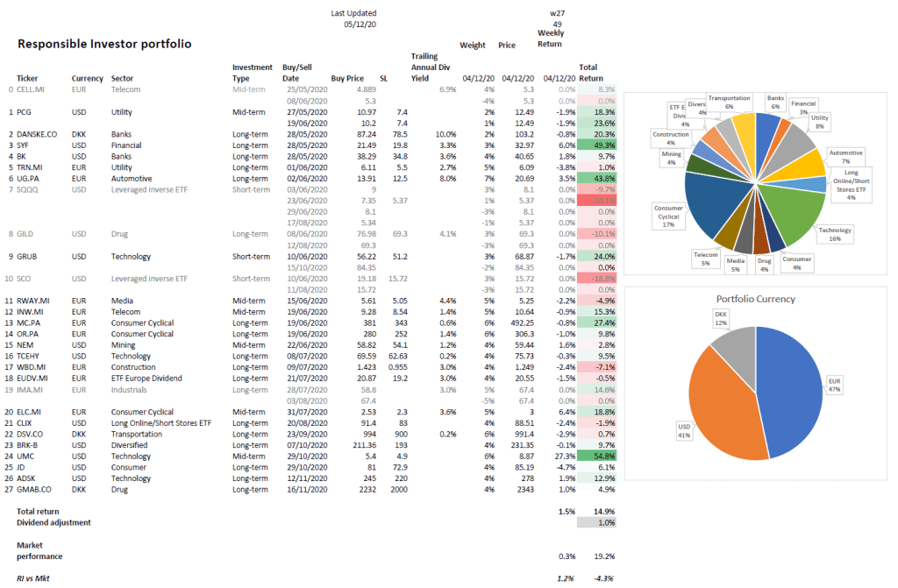The height and width of the screenshot is (588, 898).
Task: Select the orange USD slice of currency pie
Action: tap(717, 412)
